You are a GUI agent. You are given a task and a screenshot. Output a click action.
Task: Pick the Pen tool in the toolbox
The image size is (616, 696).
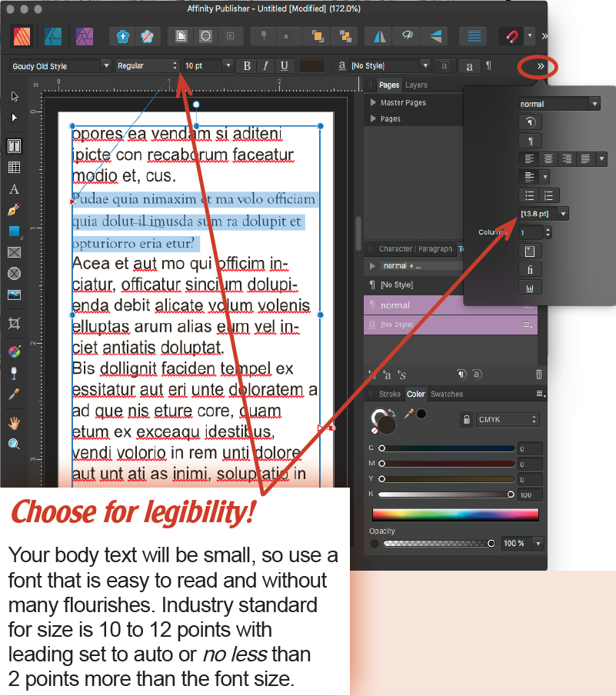tap(14, 209)
